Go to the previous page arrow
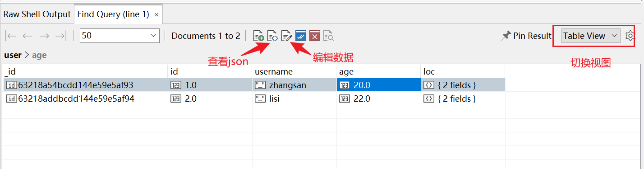This screenshot has height=169, width=644. [28, 36]
